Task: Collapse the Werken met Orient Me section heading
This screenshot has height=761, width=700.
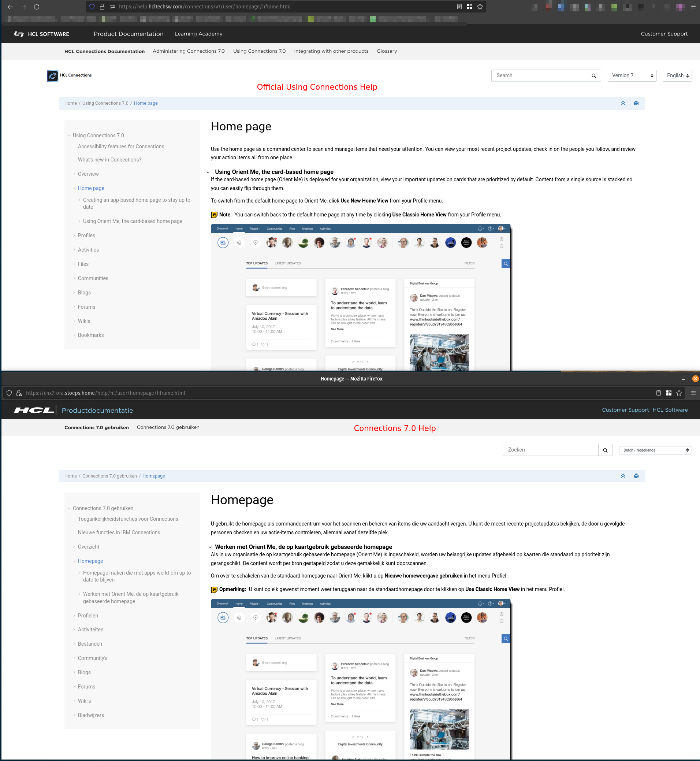Action: pos(210,547)
